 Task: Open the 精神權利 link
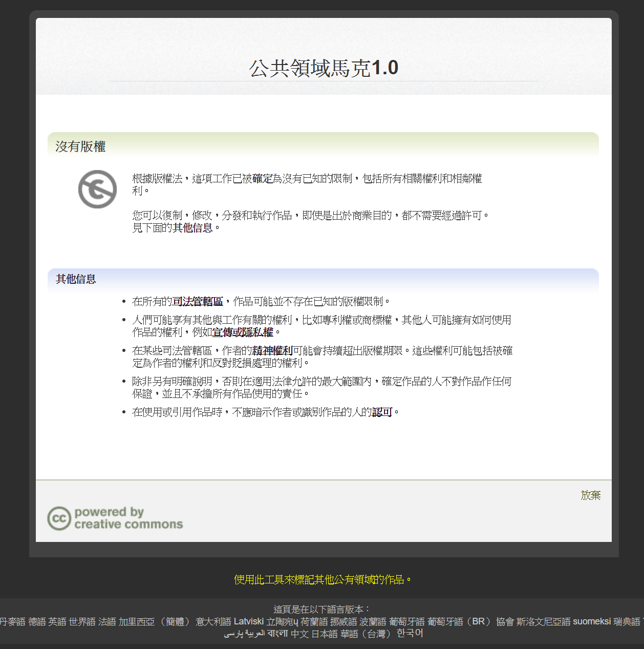pyautogui.click(x=272, y=351)
